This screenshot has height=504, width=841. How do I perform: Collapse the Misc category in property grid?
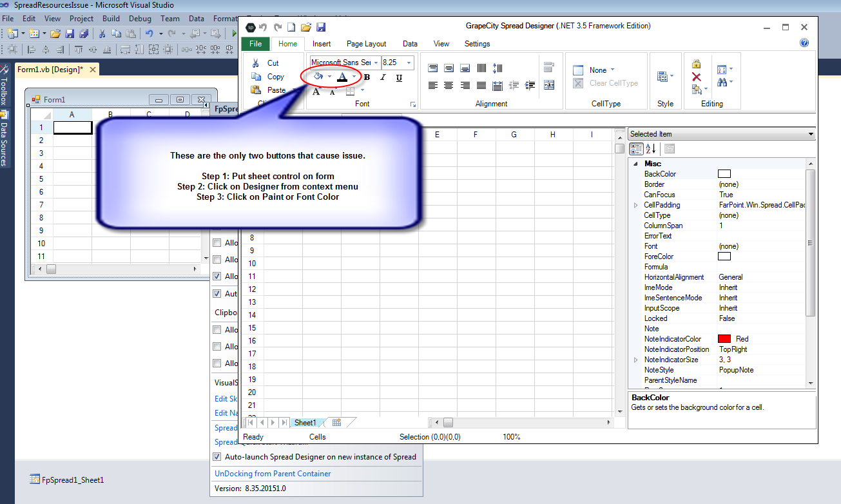(x=636, y=164)
